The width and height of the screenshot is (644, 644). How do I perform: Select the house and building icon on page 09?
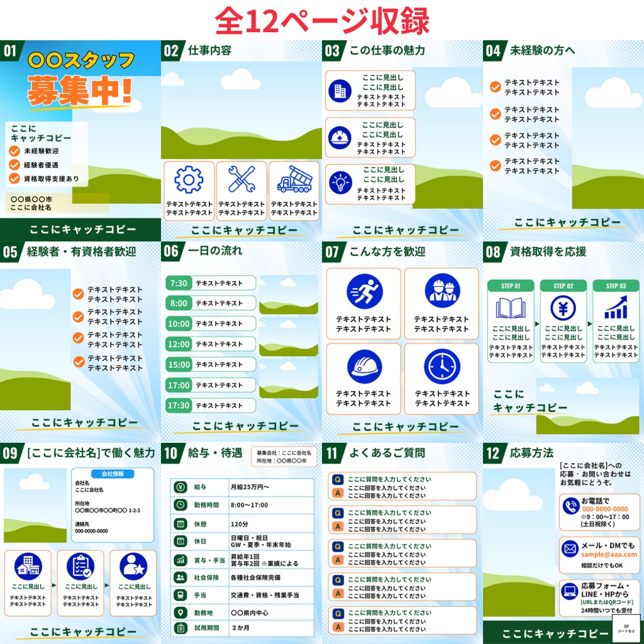click(x=28, y=567)
